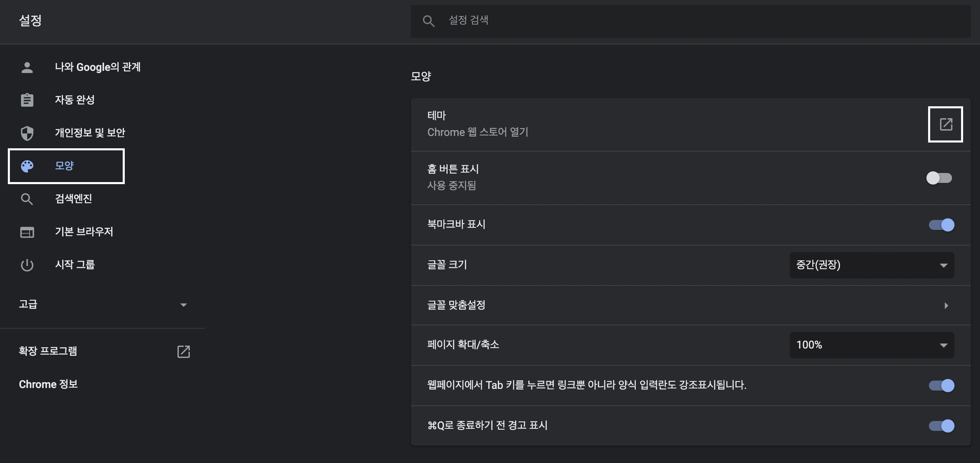The image size is (980, 463).
Task: Open 글꼴 맞춤설정 submenu arrow
Action: click(x=946, y=305)
